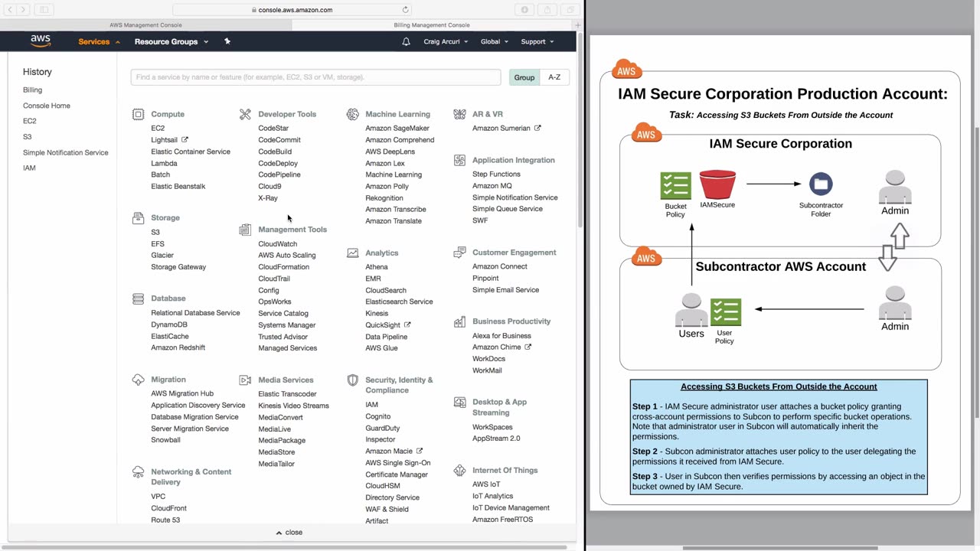Click the Desktop & App Streaming icon
980x551 pixels.
coord(459,402)
